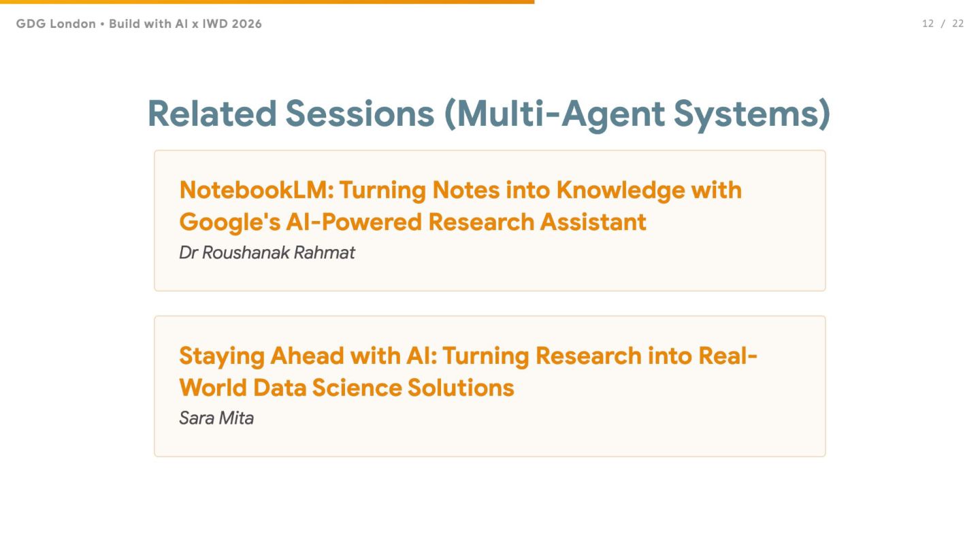Click empty space right of Dr Roushanak Rahmat
This screenshot has width=980, height=551.
click(578, 253)
